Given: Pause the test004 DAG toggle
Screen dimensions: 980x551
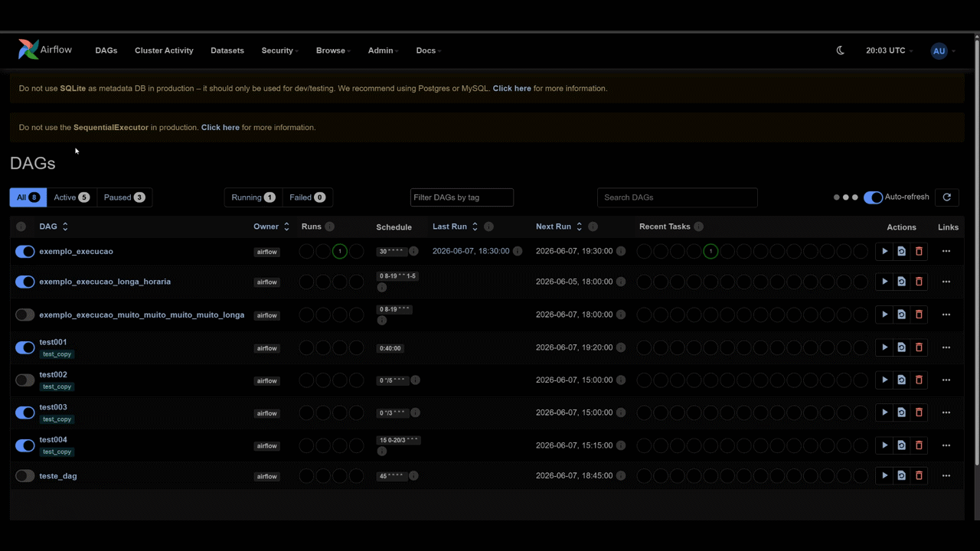Looking at the screenshot, I should pos(25,445).
